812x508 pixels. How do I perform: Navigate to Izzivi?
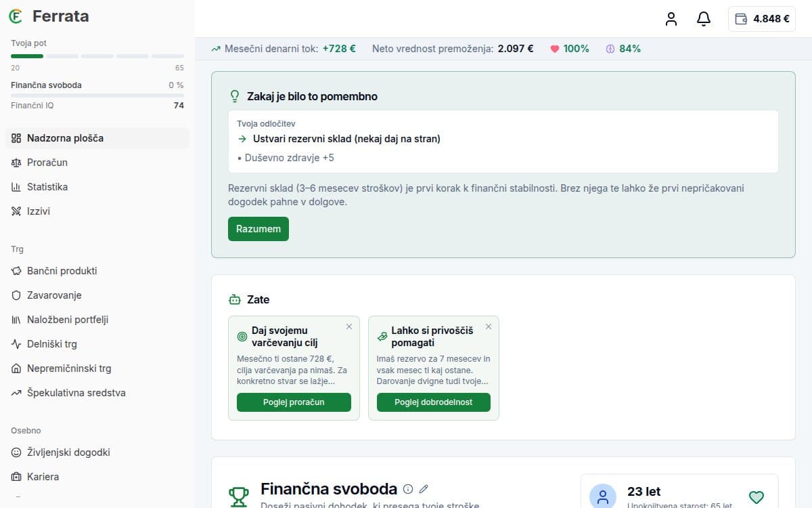[x=97, y=211]
